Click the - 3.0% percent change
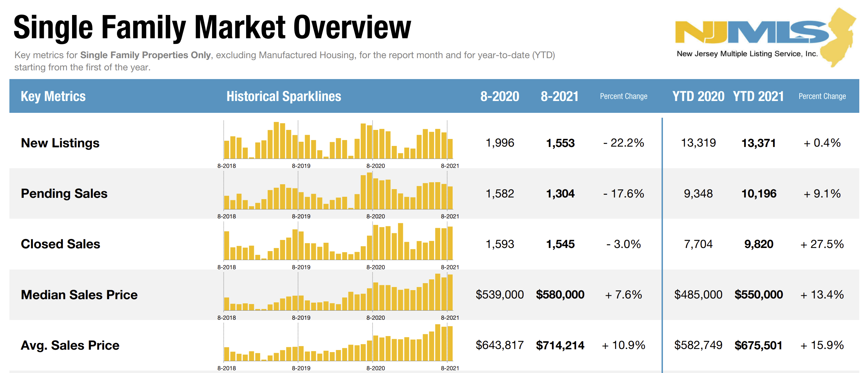Screen dimensions: 868x373 tap(624, 244)
